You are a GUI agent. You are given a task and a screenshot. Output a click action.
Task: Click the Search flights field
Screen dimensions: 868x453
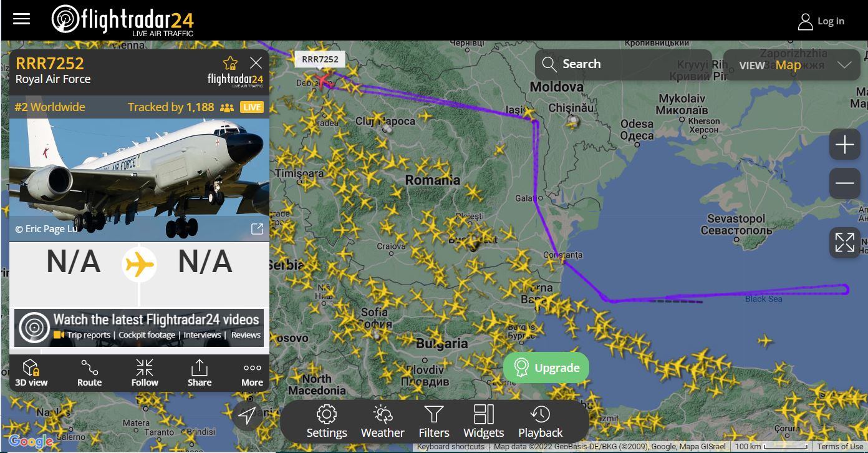point(623,64)
